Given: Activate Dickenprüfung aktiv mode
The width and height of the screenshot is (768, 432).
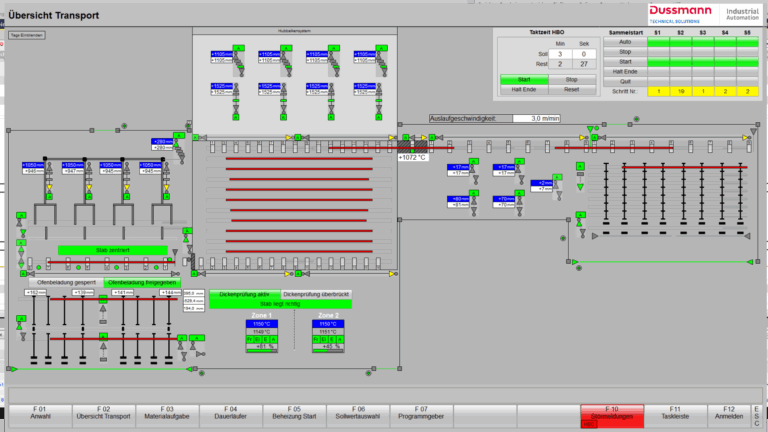Looking at the screenshot, I should coord(244,294).
